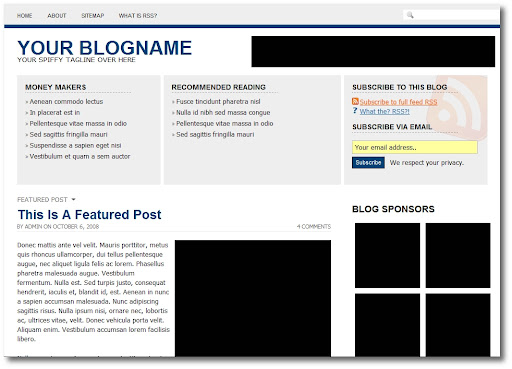
Task: Open the 4 Comments link
Action: tap(314, 227)
